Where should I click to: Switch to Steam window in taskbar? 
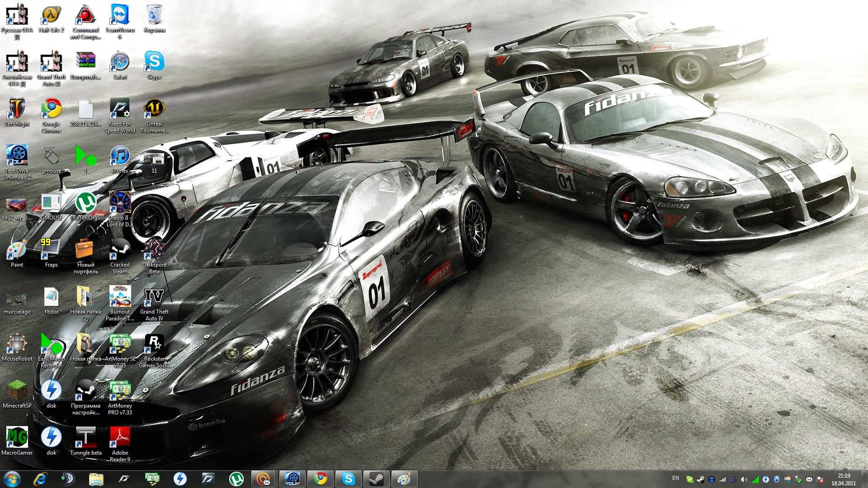[377, 479]
